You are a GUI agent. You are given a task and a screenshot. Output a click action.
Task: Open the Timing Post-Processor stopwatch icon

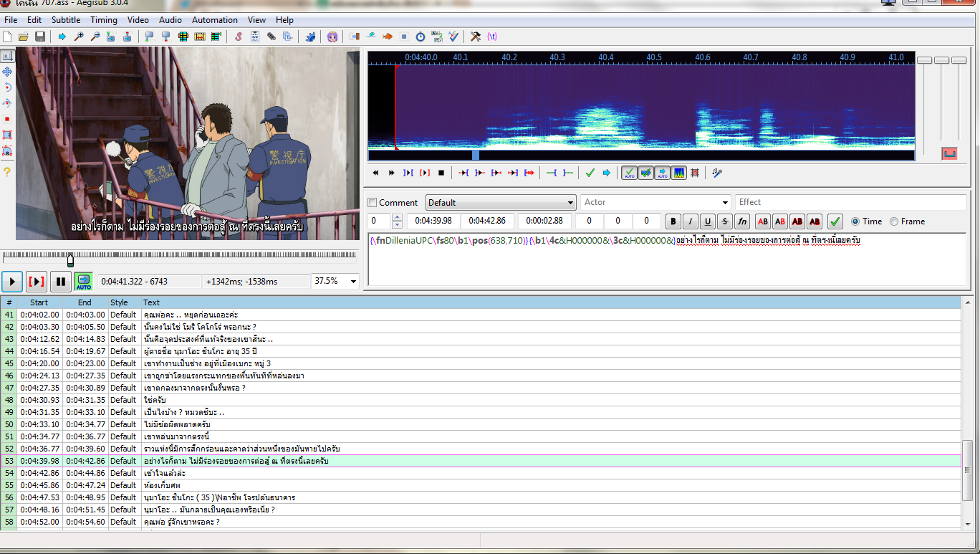pyautogui.click(x=421, y=37)
